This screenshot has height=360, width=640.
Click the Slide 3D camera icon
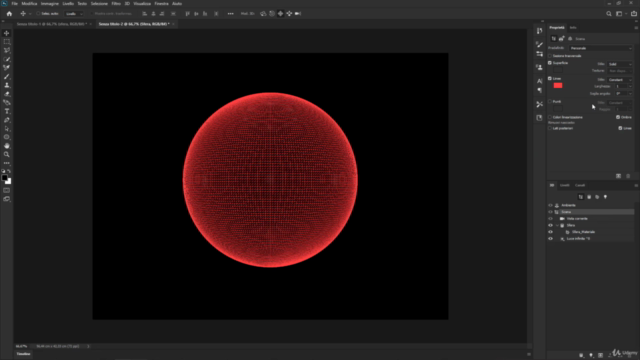tap(289, 13)
